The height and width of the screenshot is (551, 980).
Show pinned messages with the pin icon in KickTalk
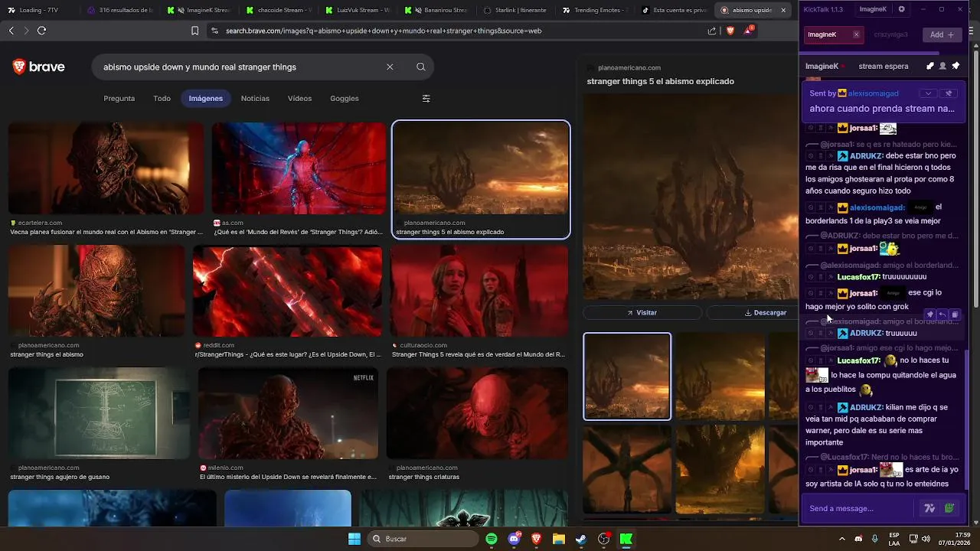coord(955,66)
